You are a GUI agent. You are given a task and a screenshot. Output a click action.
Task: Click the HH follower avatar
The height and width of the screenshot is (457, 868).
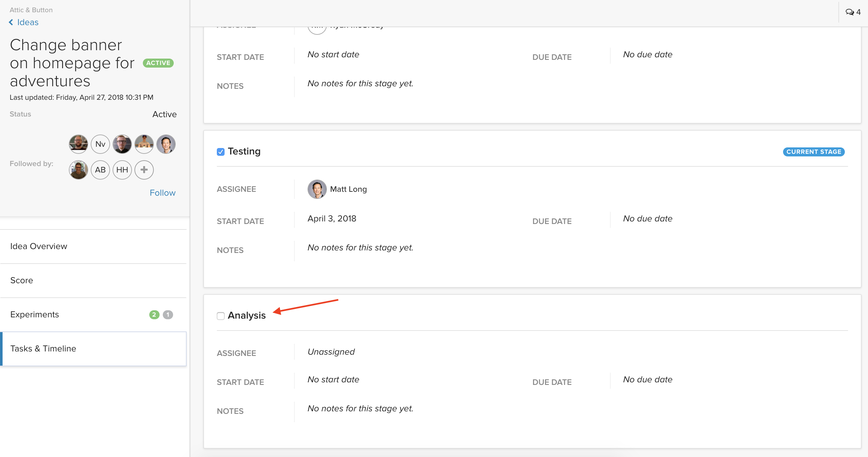point(122,170)
